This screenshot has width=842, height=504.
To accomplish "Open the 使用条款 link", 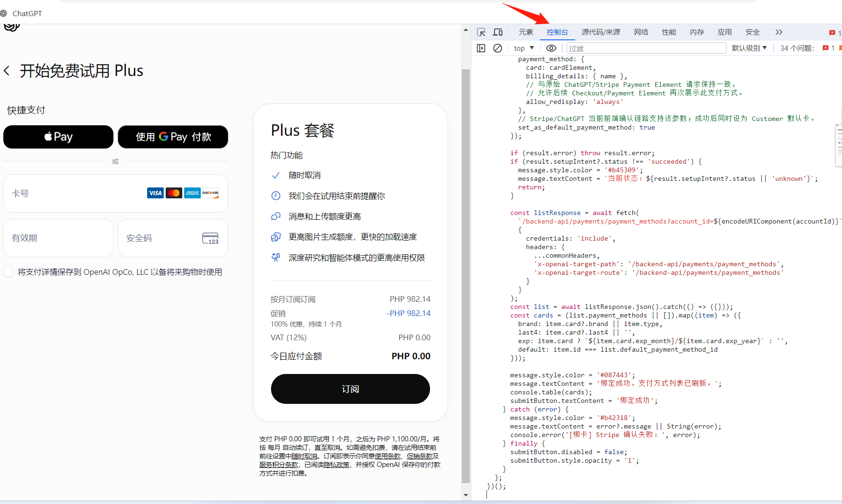I will [x=388, y=456].
